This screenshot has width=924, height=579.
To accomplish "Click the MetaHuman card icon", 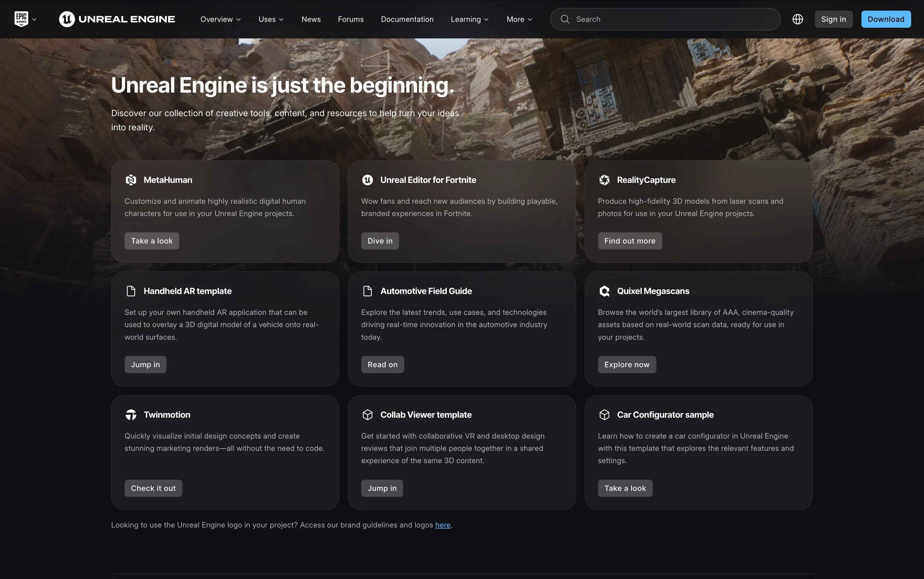I will [x=131, y=180].
